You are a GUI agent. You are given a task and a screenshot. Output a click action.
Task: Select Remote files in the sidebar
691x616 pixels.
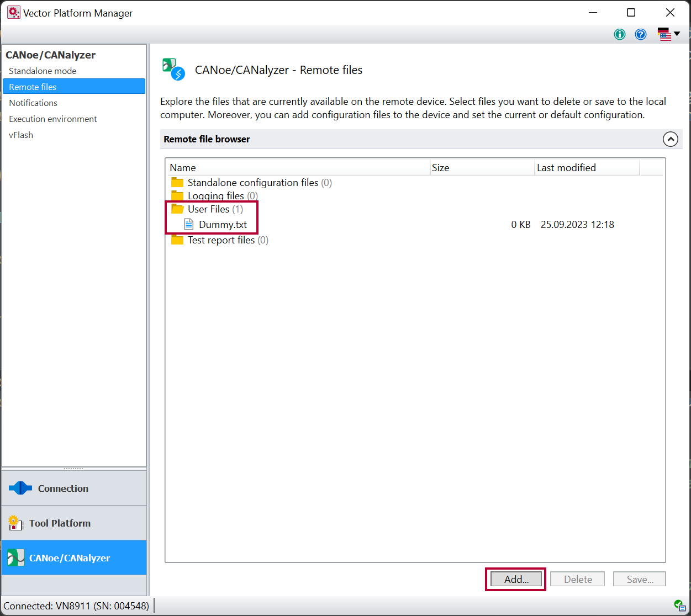coord(74,87)
